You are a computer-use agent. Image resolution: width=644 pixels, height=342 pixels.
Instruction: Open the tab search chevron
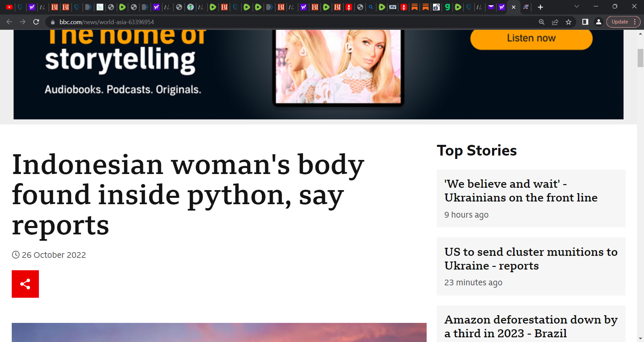[x=576, y=6]
